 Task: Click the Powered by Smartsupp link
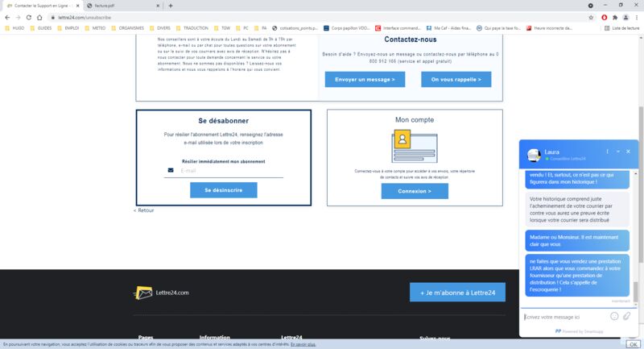(x=579, y=331)
